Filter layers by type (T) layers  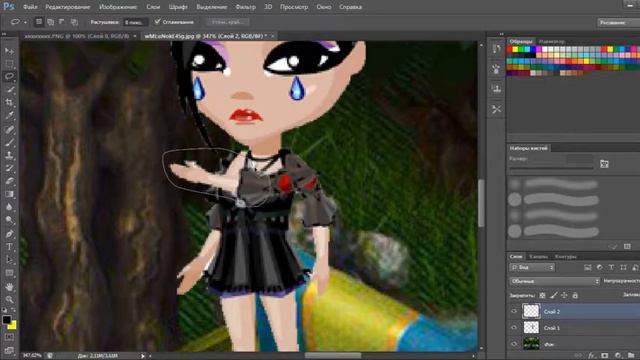(611, 267)
